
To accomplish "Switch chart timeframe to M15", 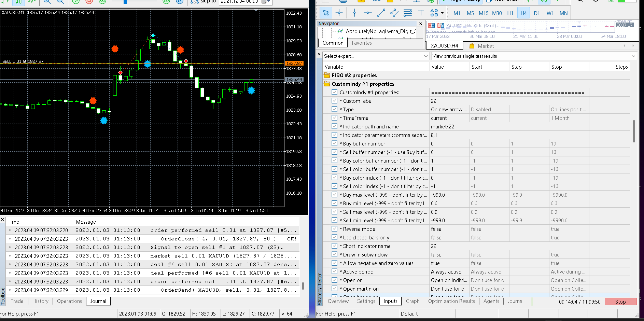I will point(484,13).
